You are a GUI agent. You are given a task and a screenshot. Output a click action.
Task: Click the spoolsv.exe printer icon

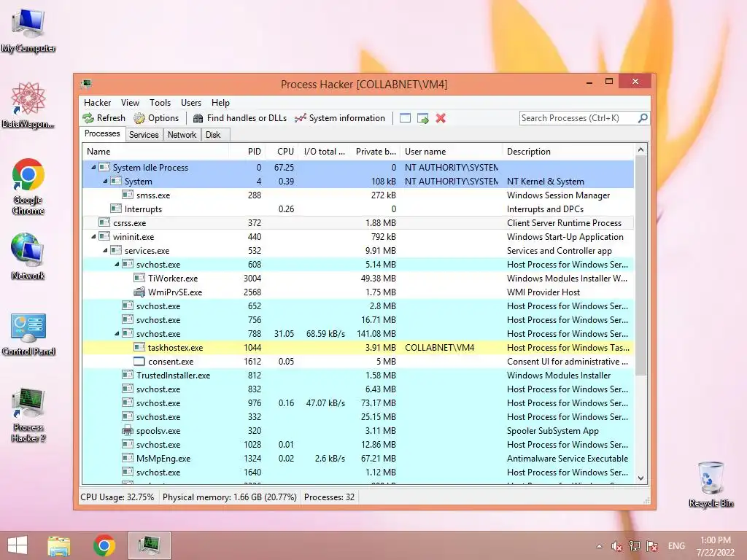tap(127, 430)
